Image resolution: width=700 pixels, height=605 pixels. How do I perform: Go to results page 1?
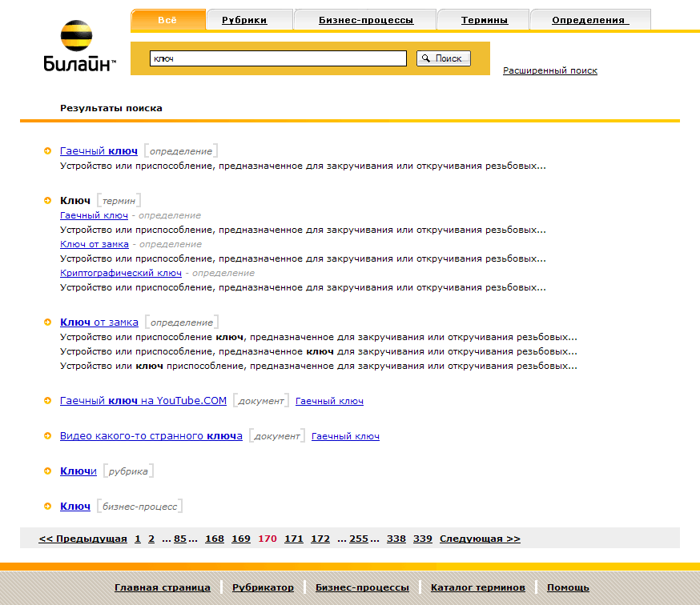coord(138,539)
